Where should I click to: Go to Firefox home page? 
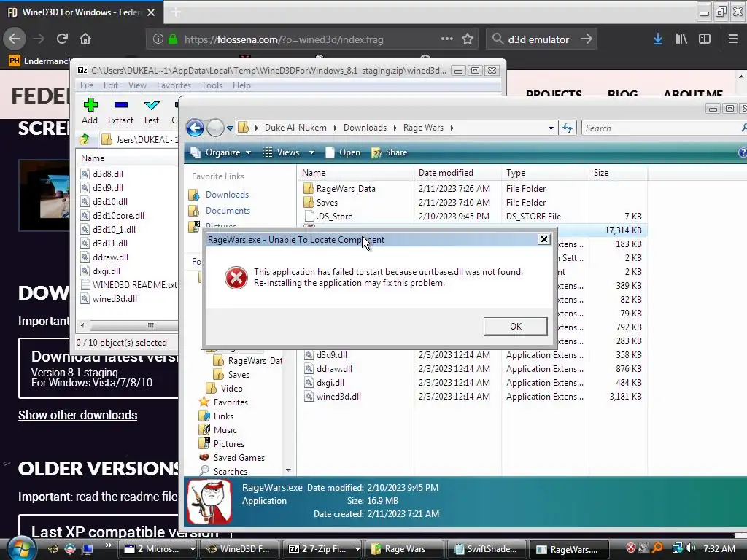pos(85,39)
